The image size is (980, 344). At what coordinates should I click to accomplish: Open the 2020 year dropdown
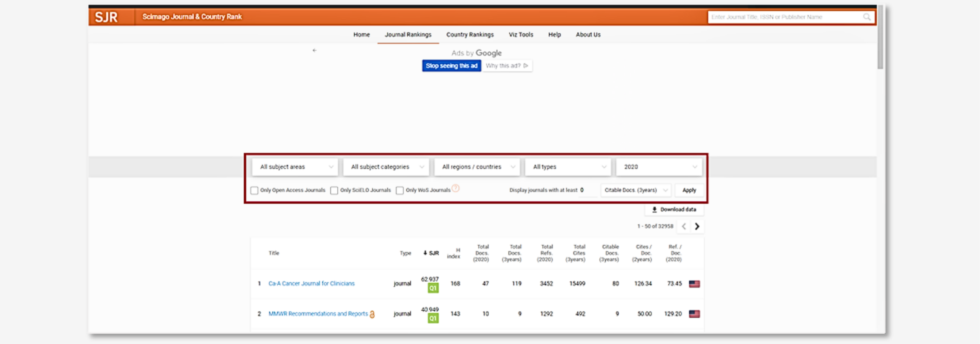click(x=659, y=167)
